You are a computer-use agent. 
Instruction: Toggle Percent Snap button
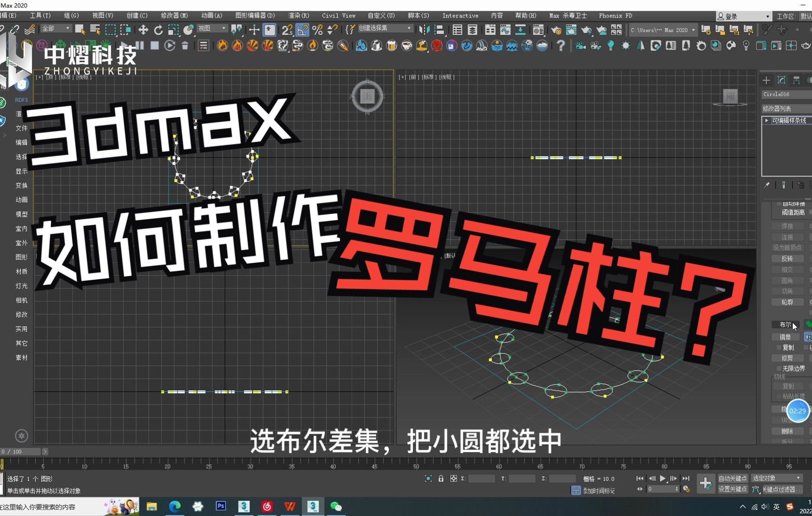pyautogui.click(x=317, y=30)
